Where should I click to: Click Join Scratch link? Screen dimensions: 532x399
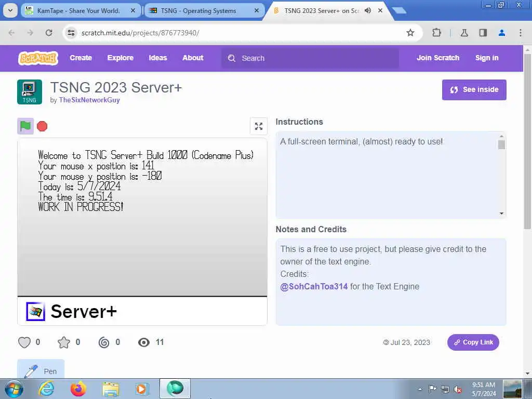click(x=437, y=58)
